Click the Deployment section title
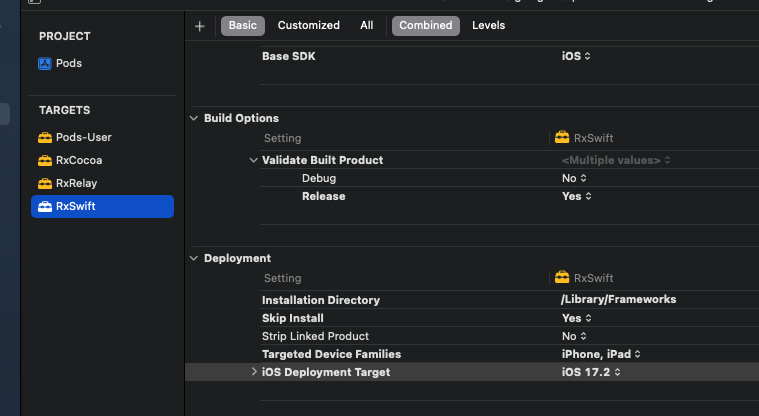 [x=237, y=258]
